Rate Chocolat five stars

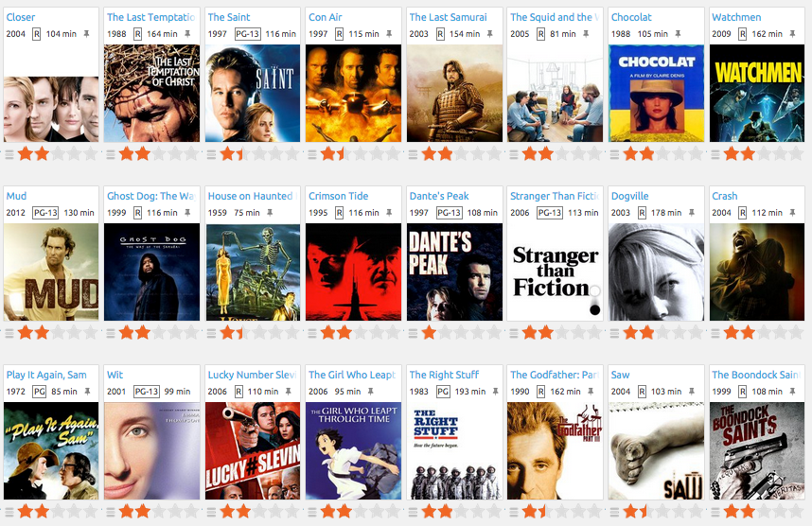point(696,154)
